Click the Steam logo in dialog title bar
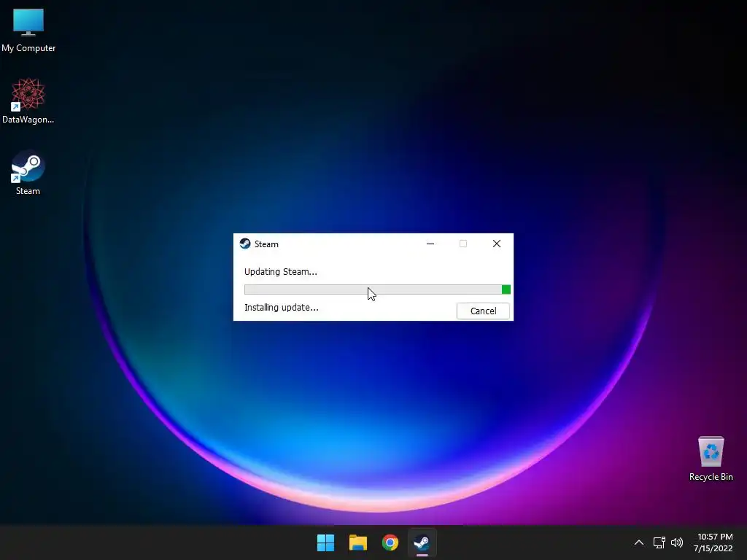 pos(245,244)
